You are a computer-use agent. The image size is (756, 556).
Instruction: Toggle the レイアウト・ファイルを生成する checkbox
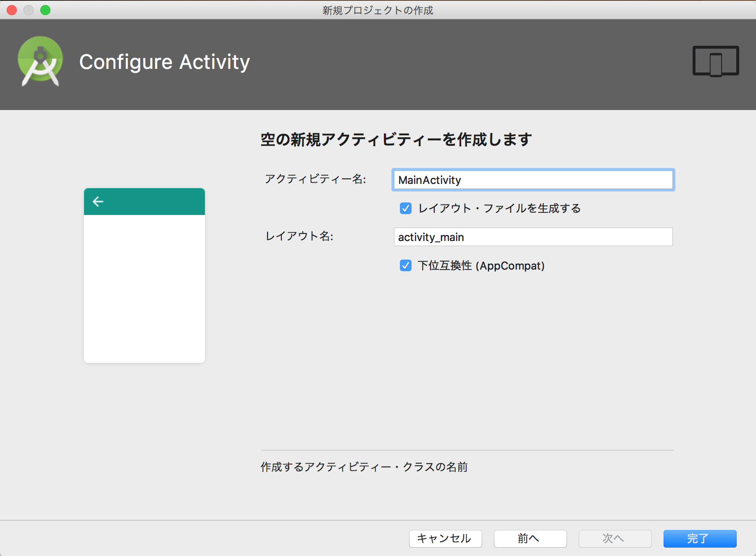[406, 208]
